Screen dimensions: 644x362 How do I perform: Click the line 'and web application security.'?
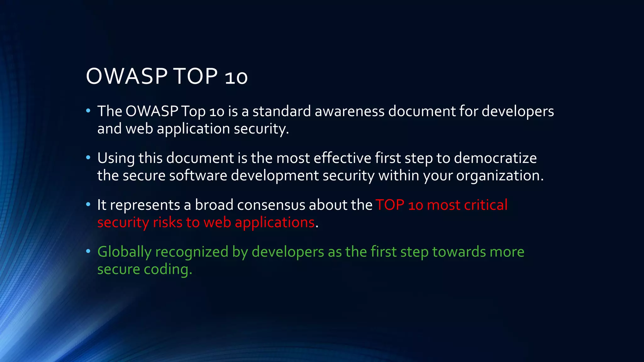point(193,129)
